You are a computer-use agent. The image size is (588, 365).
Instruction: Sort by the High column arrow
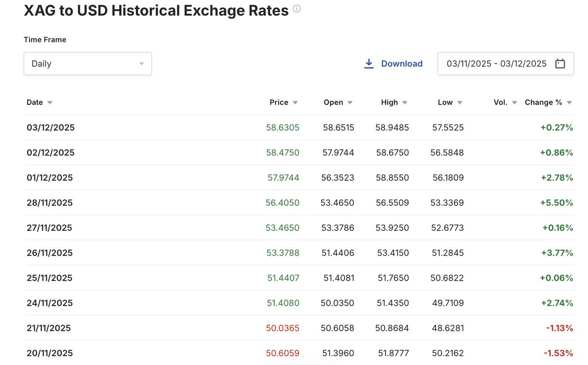pos(405,103)
